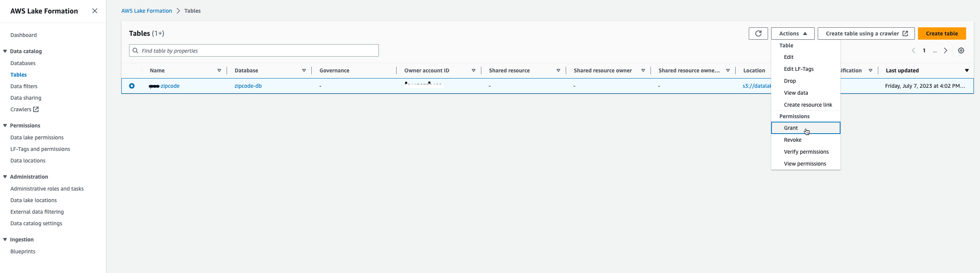Image resolution: width=980 pixels, height=273 pixels.
Task: Click page number 1
Action: point(924,50)
